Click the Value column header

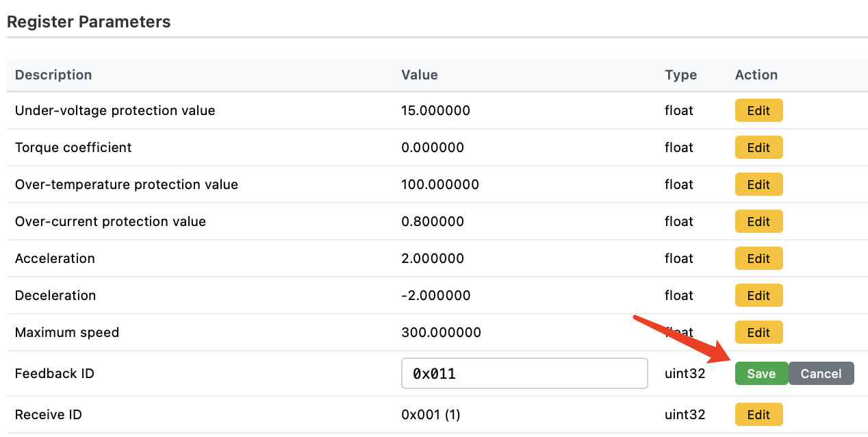[x=419, y=75]
